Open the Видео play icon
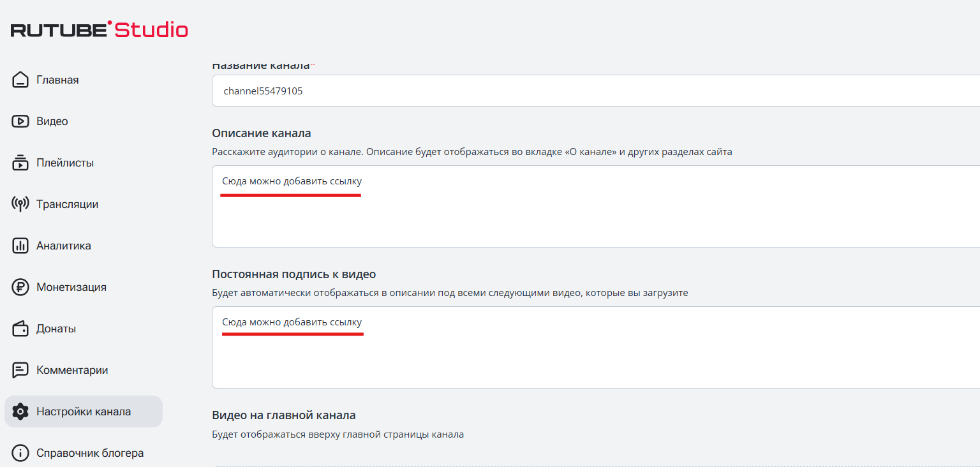 (x=20, y=121)
